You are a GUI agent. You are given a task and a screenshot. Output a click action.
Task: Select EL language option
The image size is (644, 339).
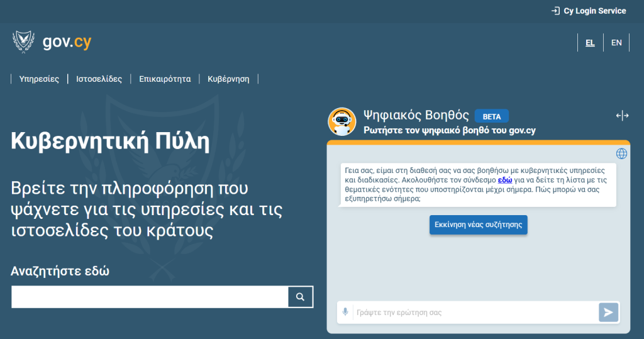click(590, 43)
